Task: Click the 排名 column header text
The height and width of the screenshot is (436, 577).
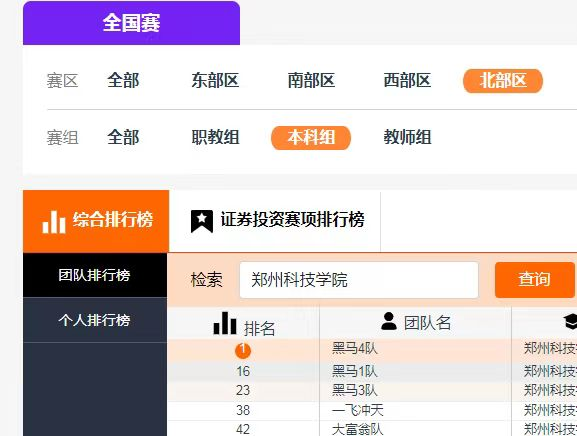Action: tap(259, 328)
